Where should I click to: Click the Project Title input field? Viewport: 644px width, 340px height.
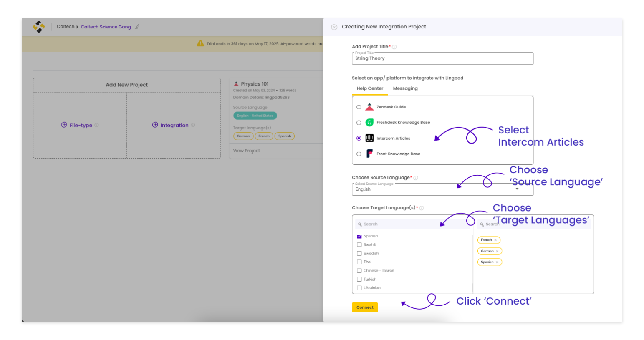point(442,58)
